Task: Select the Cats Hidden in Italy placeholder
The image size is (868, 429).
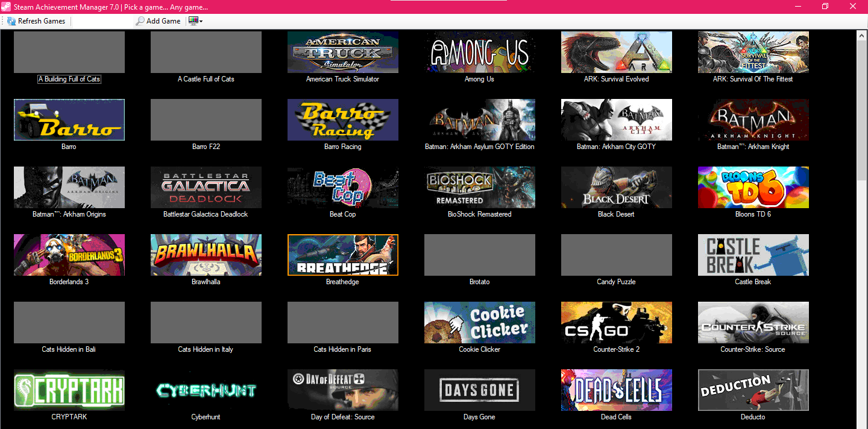Action: pyautogui.click(x=206, y=323)
